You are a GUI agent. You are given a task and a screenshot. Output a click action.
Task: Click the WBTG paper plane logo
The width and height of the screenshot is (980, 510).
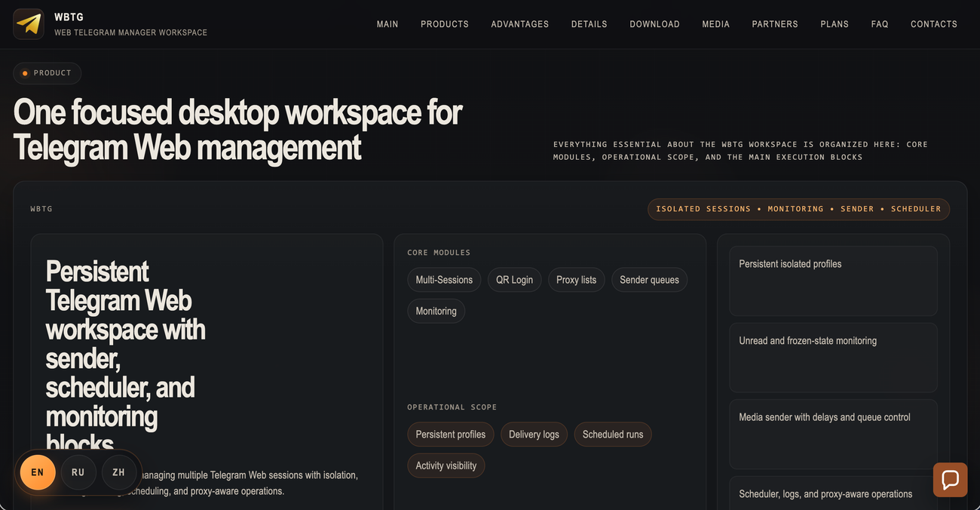(29, 24)
